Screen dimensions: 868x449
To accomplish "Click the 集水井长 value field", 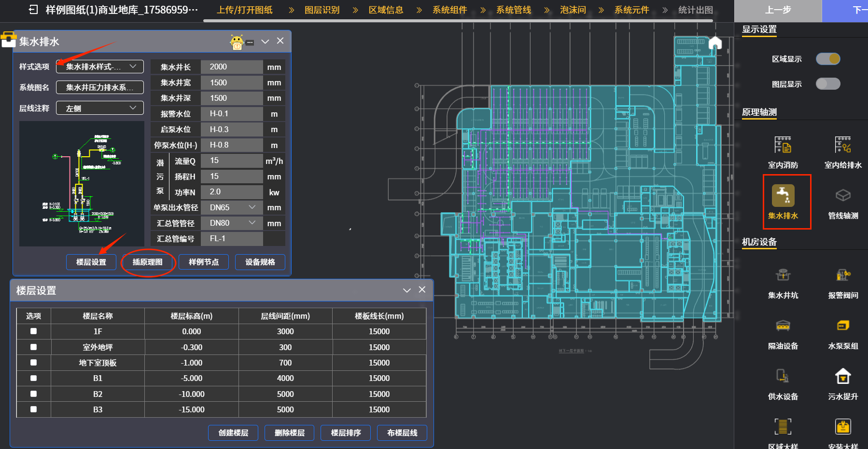I will pyautogui.click(x=232, y=67).
